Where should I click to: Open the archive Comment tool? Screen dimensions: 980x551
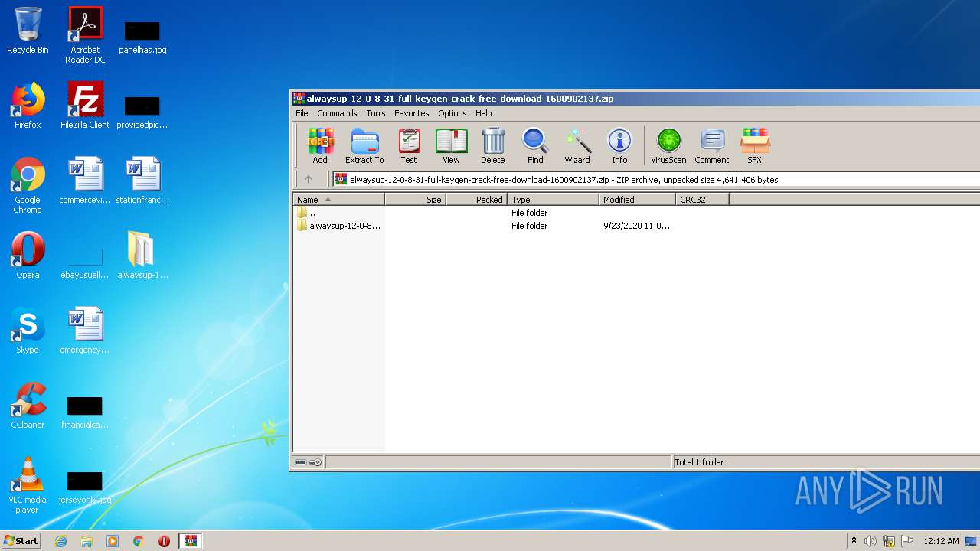pos(712,146)
